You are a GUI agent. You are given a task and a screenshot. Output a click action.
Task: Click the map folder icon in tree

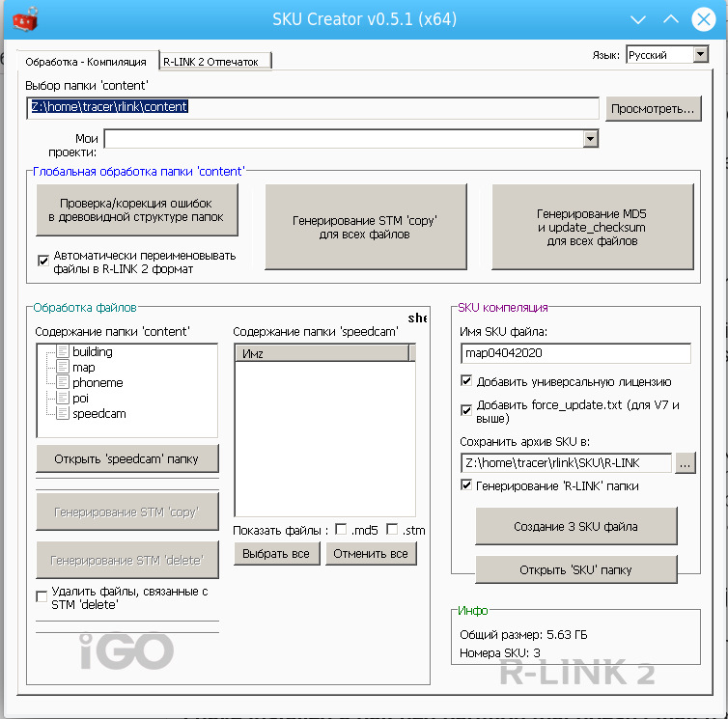[x=63, y=367]
